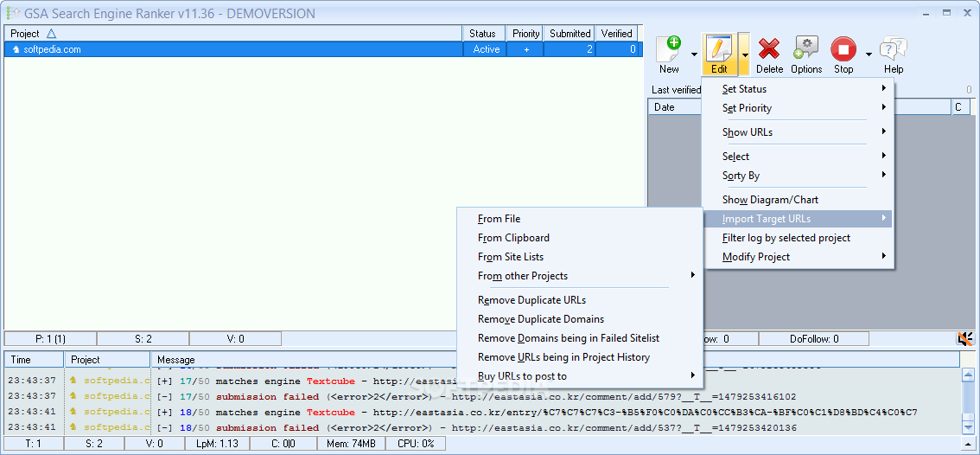Expand the Set Status submenu
This screenshot has width=980, height=455.
tap(799, 89)
